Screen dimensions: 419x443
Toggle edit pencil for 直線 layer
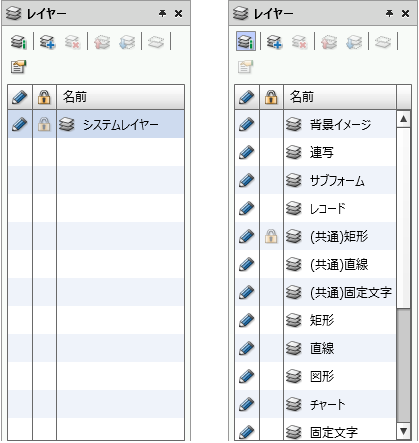tap(247, 348)
